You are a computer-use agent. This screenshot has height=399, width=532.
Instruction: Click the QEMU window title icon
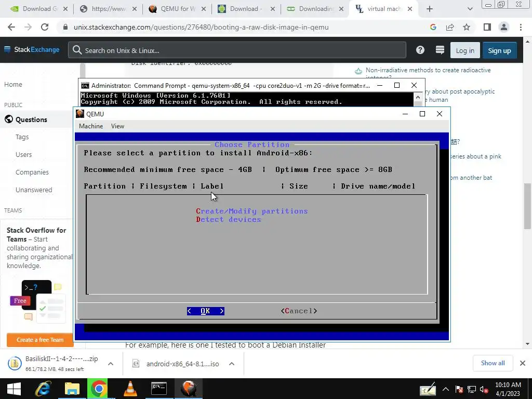click(80, 114)
